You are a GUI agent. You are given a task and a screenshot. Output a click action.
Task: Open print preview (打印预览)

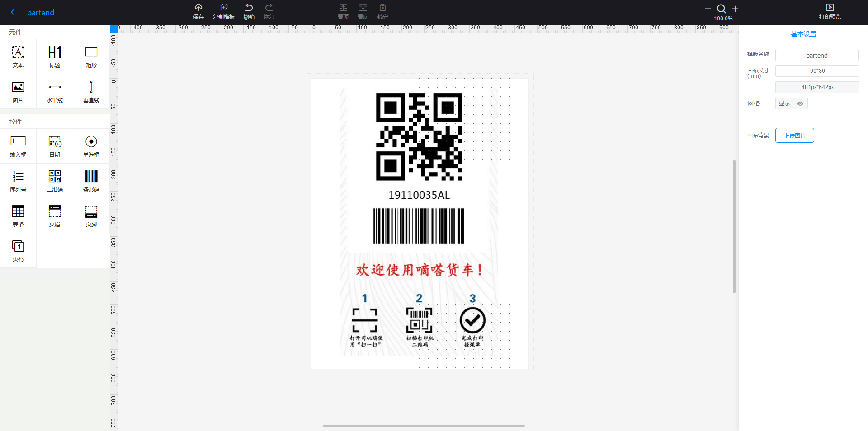coord(830,12)
